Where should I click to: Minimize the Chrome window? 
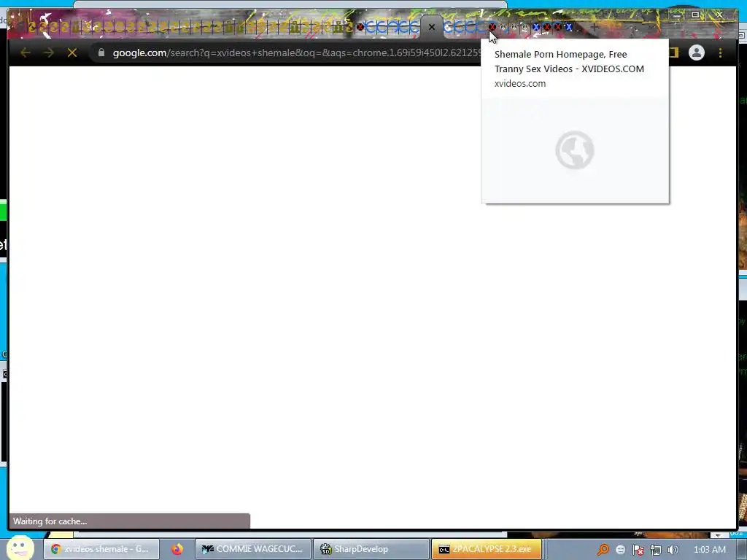(x=676, y=15)
